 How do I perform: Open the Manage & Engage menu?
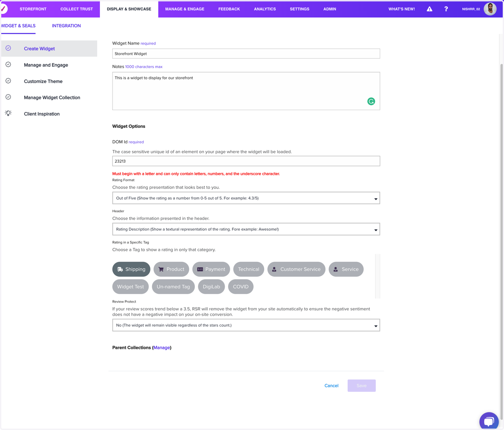point(185,9)
